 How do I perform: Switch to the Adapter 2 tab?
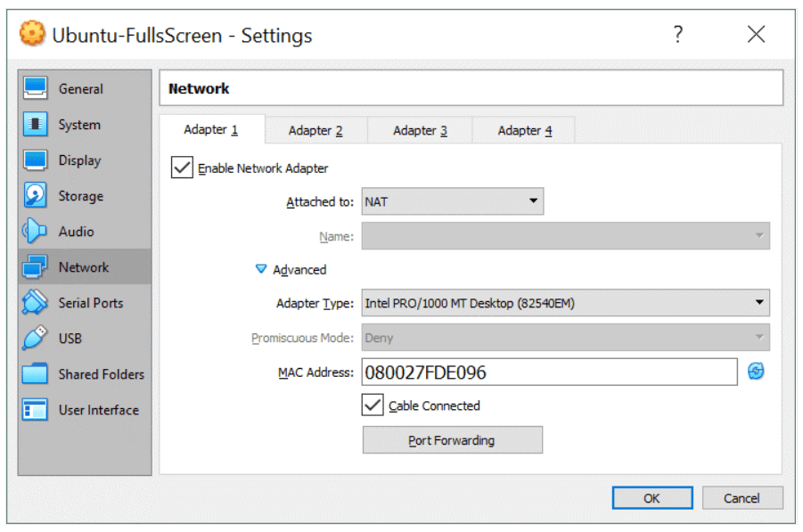[315, 130]
